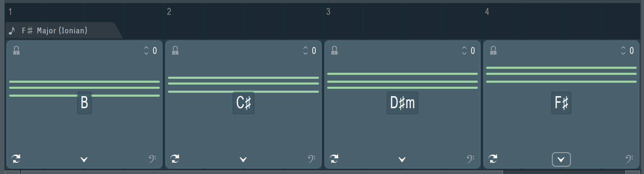Toggle lock on the C♯ chord block
This screenshot has height=174, width=644.
175,50
